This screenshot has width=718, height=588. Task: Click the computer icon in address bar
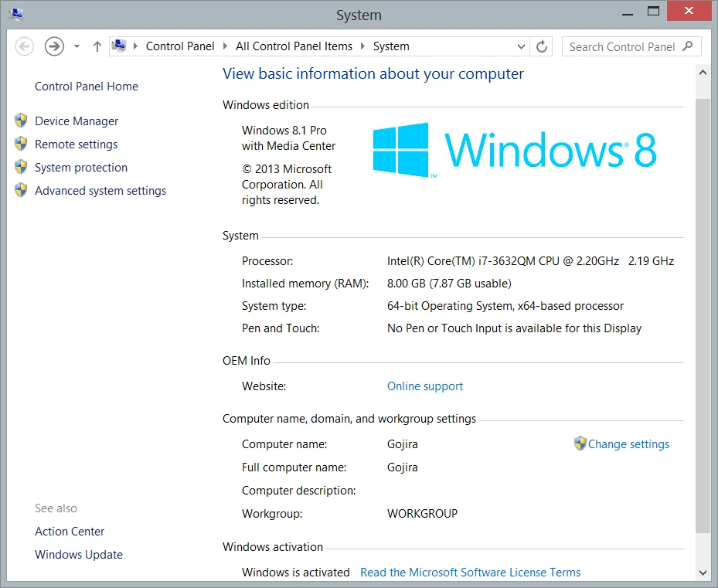click(x=119, y=46)
